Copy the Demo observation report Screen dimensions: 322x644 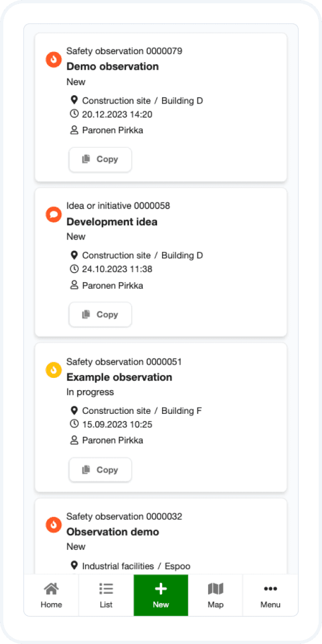pos(100,159)
